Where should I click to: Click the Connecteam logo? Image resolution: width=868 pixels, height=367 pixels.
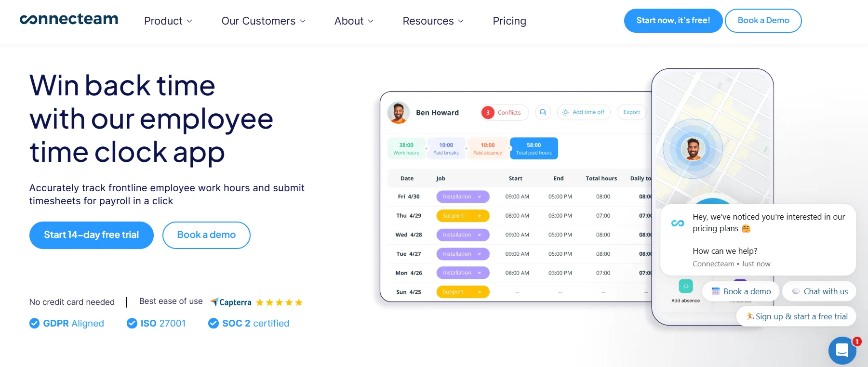click(69, 19)
